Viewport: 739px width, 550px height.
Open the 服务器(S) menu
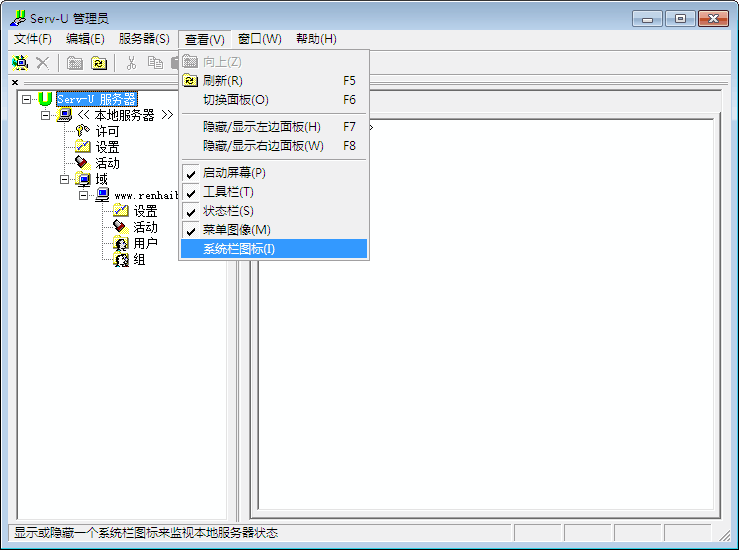(144, 39)
